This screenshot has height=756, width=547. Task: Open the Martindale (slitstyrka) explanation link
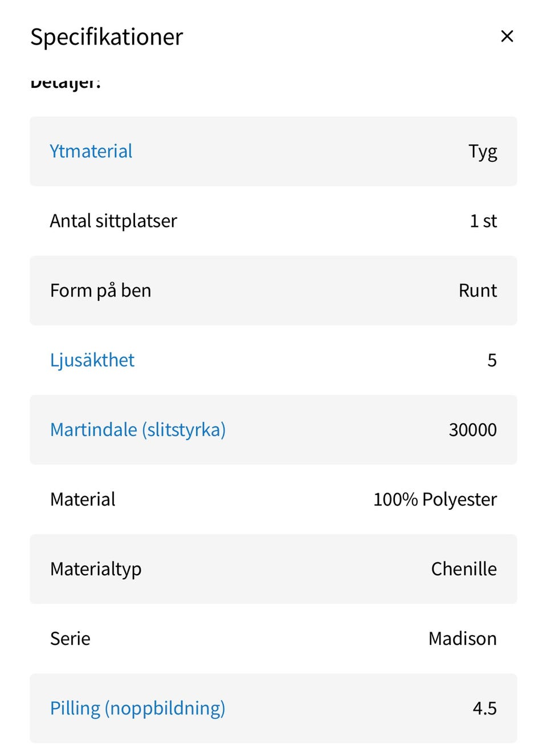138,429
